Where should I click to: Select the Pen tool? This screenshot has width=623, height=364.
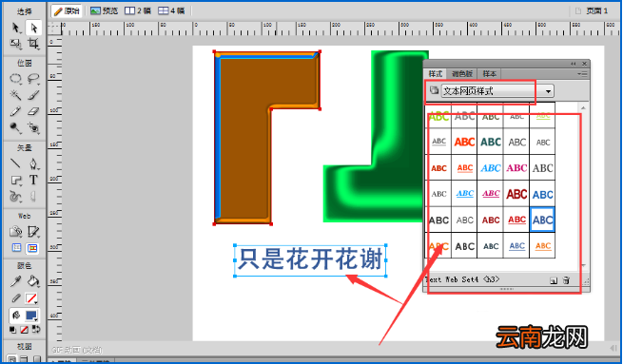33,163
